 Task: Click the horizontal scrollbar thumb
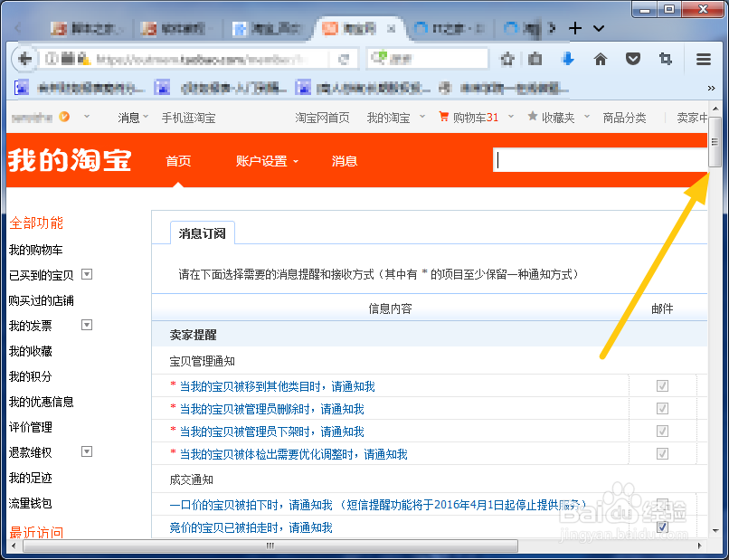click(270, 546)
